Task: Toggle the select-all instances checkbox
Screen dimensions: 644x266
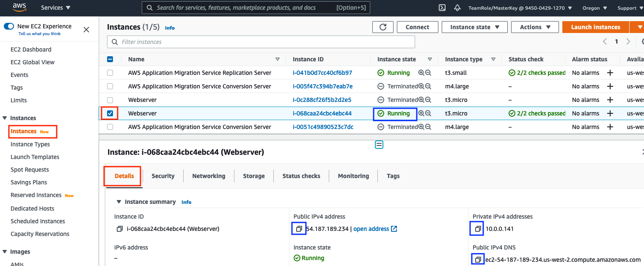Action: [110, 59]
